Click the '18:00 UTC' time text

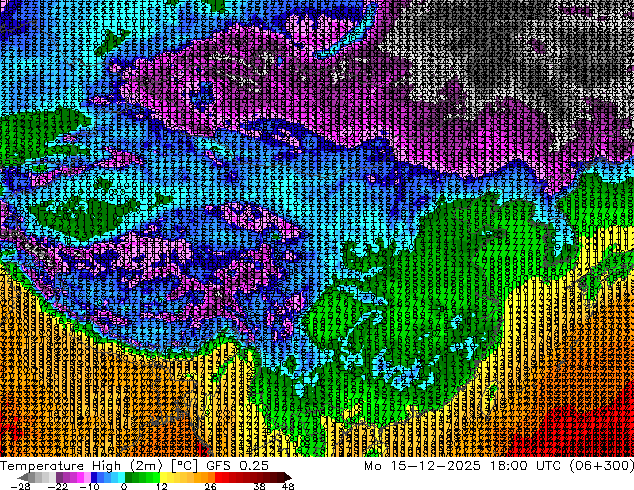[526, 465]
